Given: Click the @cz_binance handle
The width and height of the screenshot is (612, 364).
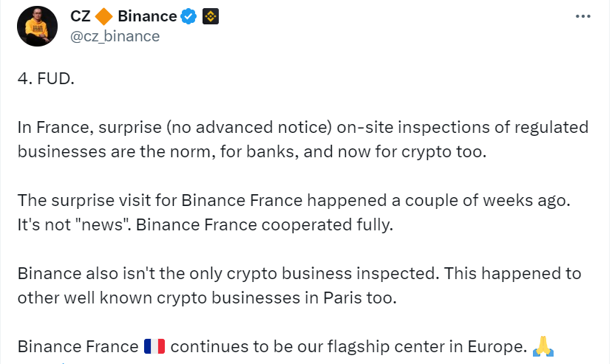Looking at the screenshot, I should [x=115, y=35].
